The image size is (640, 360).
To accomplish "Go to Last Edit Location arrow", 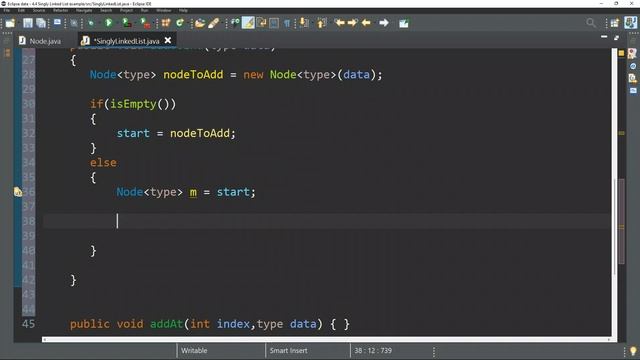I will point(340,23).
